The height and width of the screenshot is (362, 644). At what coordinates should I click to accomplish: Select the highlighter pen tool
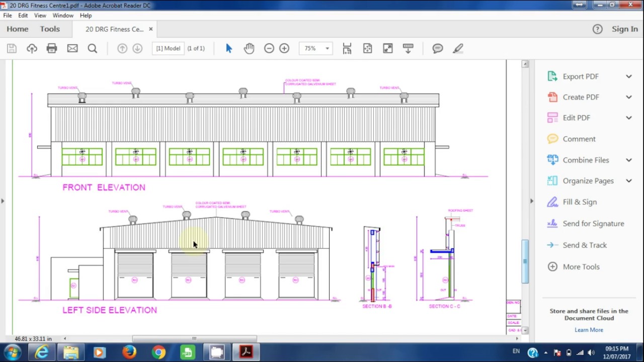(x=458, y=48)
